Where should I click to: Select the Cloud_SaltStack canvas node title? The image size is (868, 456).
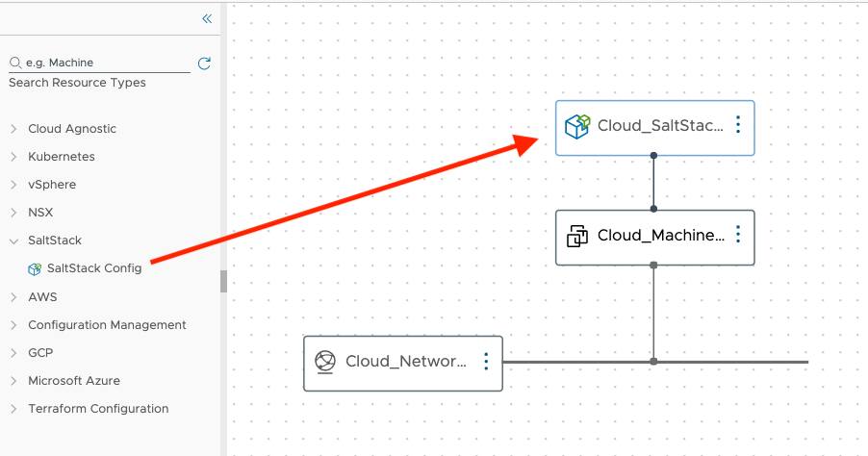tap(660, 126)
